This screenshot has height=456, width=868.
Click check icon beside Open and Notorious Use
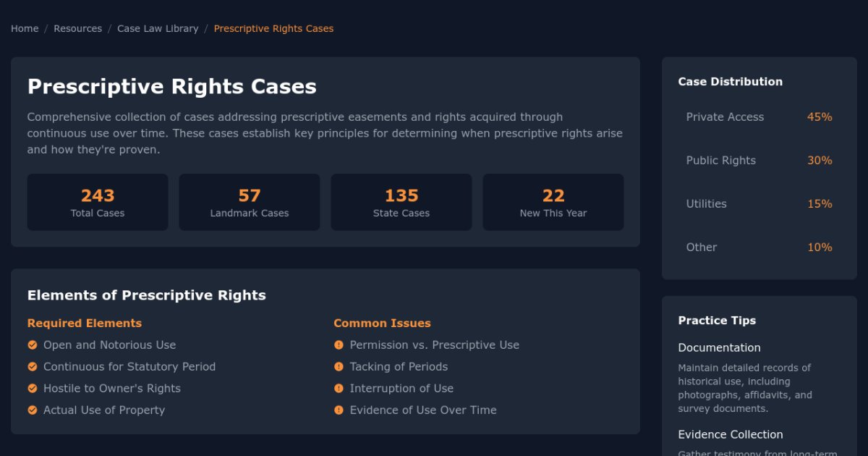[33, 345]
